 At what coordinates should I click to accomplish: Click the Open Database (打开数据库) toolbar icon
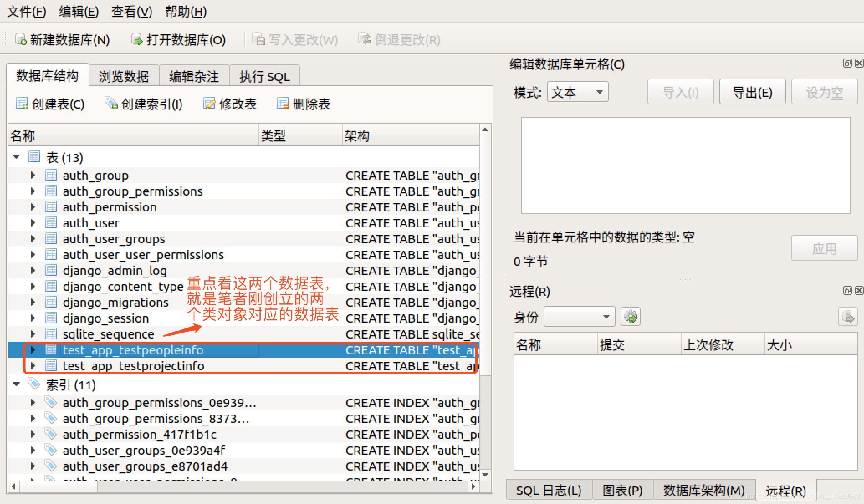click(137, 39)
